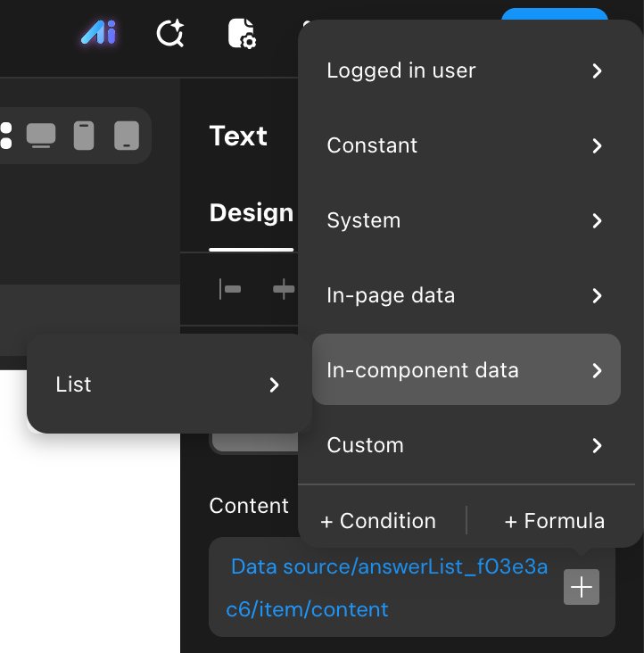Open the Custom menu entry

(466, 445)
